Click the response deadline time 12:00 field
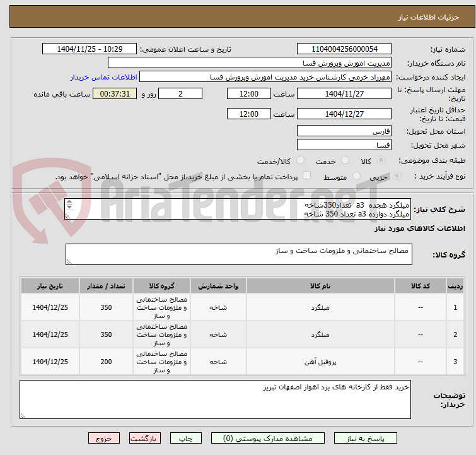Image resolution: width=476 pixels, height=455 pixels. (x=248, y=93)
